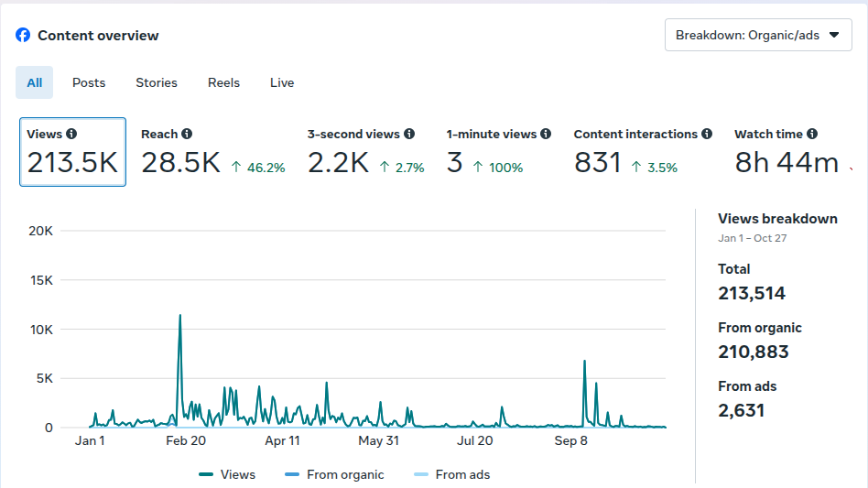Switch to the Posts tab
Viewport: 868px width, 488px height.
coord(89,82)
